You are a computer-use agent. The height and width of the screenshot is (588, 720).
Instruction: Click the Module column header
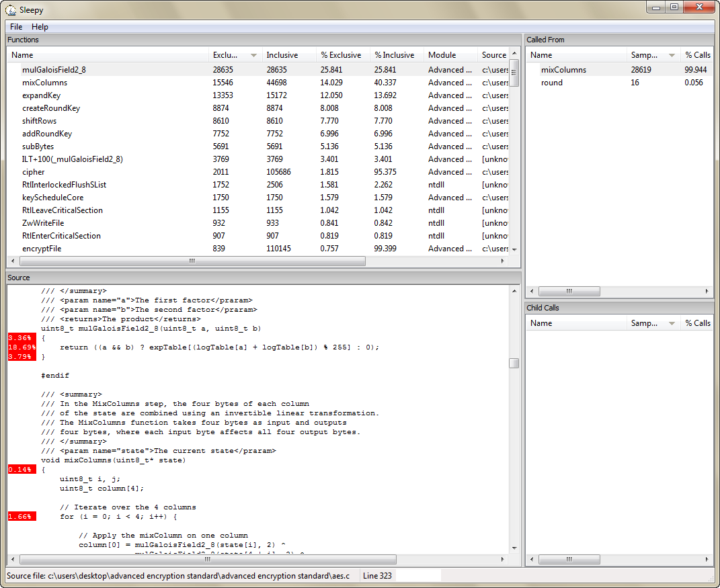tap(442, 55)
